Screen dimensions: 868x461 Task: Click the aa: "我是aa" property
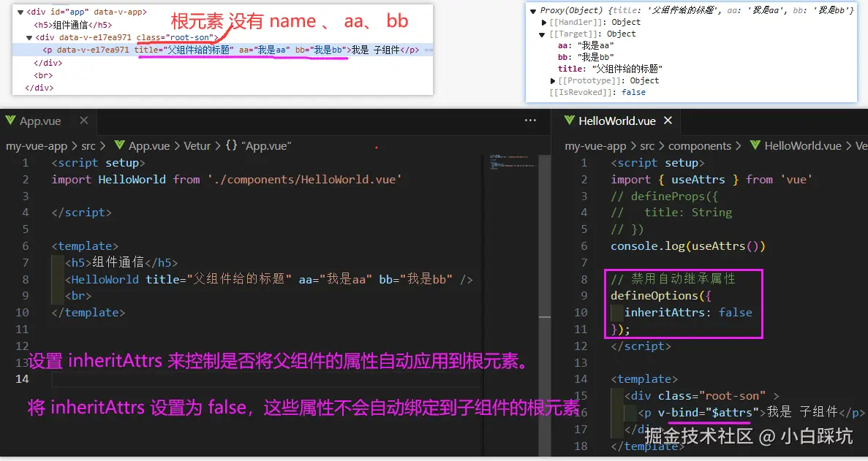[x=586, y=45]
